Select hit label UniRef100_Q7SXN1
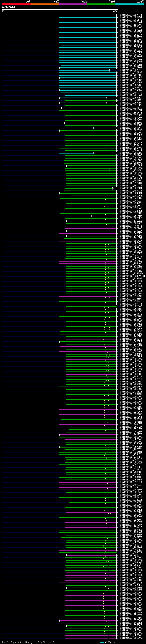This screenshot has width=146, height=644. (131, 344)
